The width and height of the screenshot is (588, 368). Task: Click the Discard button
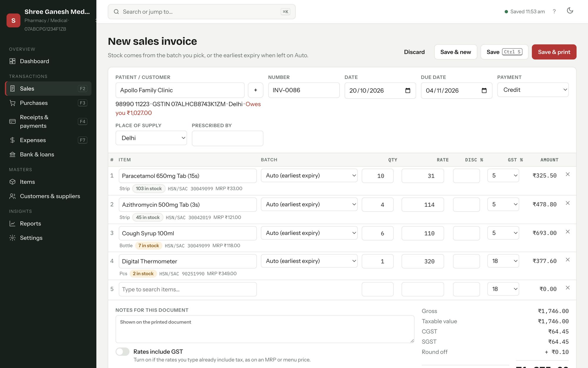414,52
